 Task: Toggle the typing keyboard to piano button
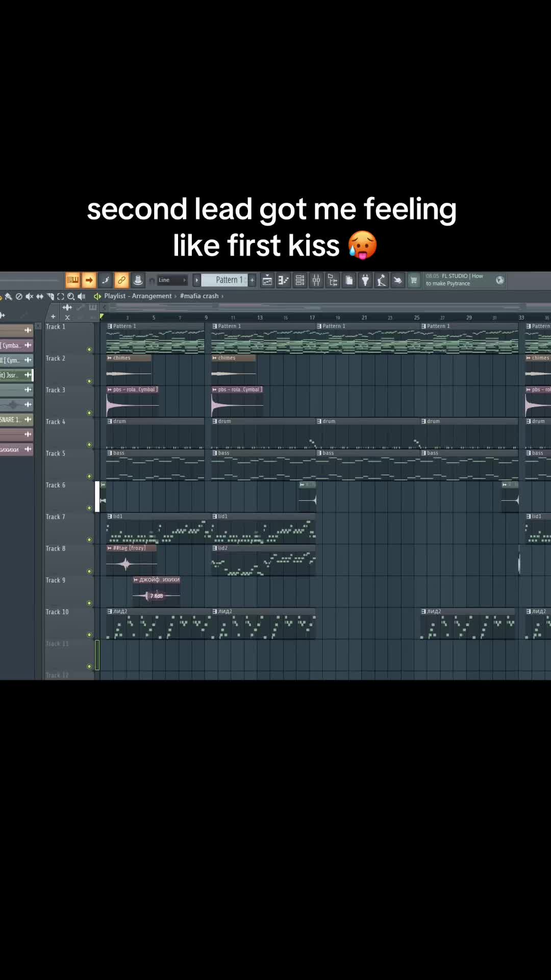click(x=72, y=280)
